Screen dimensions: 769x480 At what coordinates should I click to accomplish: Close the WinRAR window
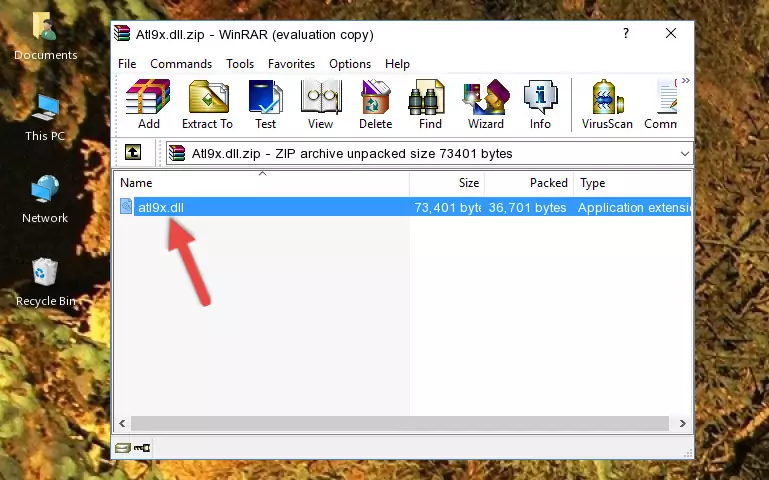tap(671, 33)
